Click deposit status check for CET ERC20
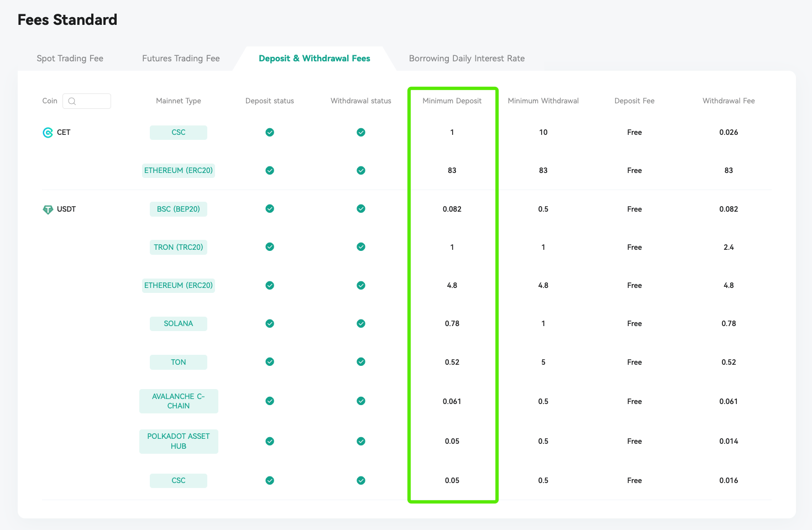 tap(270, 170)
